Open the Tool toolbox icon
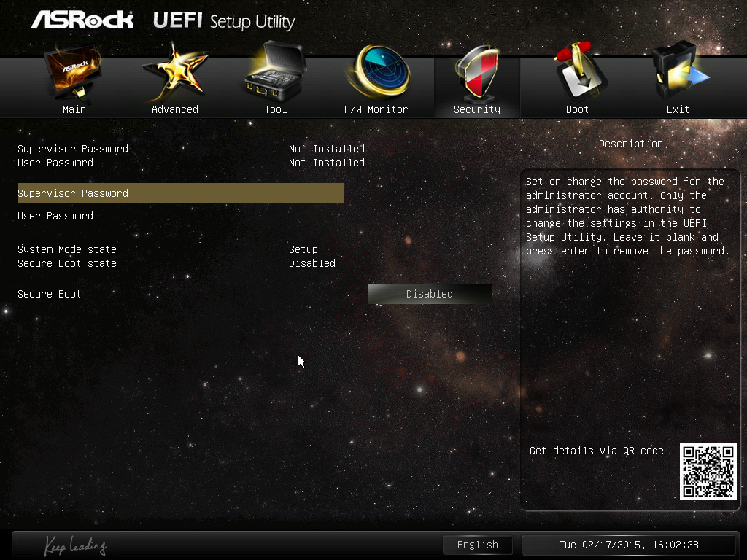This screenshot has height=560, width=747. tap(274, 71)
